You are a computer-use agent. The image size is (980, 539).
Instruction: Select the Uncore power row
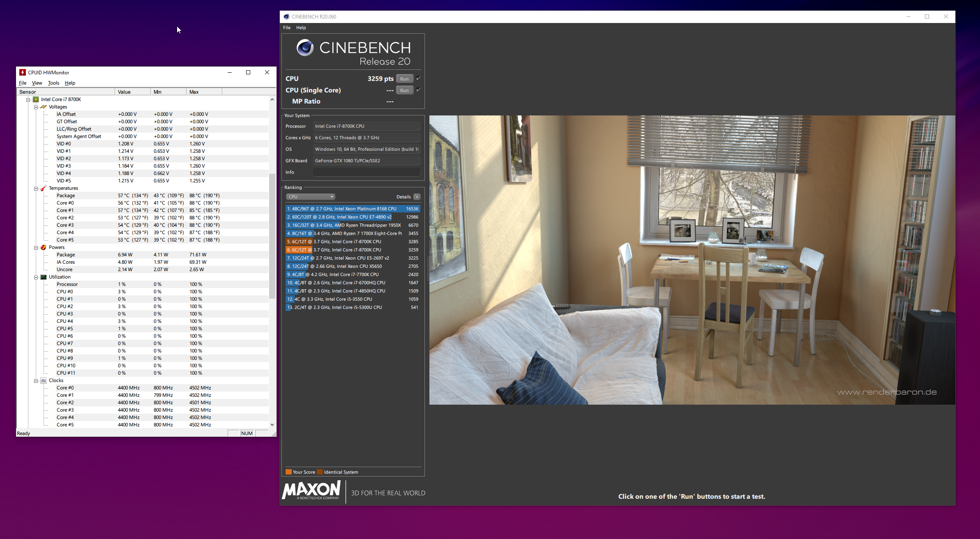[162, 269]
